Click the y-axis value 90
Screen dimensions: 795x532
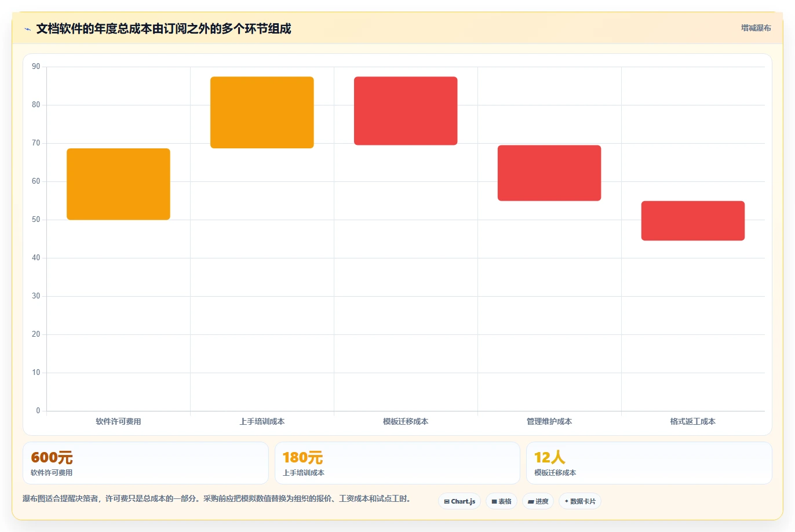(x=36, y=67)
